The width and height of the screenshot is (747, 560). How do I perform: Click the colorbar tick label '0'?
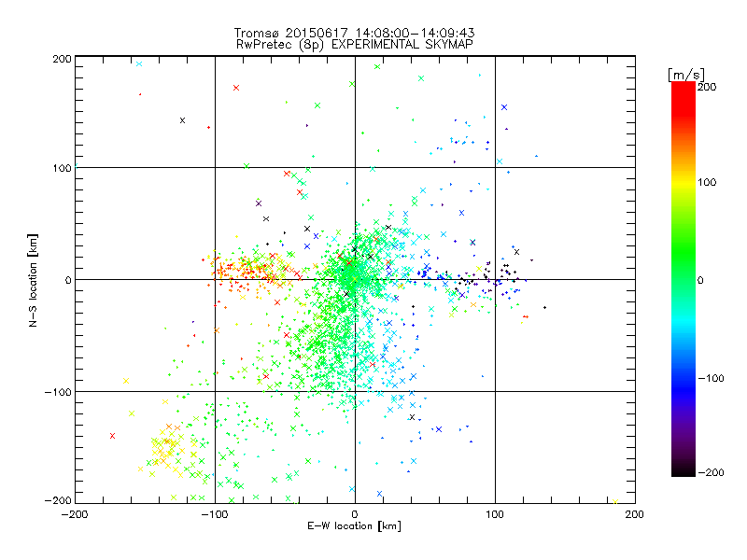(x=700, y=280)
